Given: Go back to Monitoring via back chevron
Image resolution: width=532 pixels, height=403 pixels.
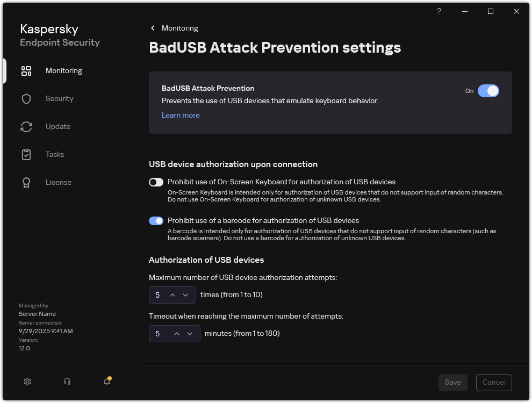Looking at the screenshot, I should pyautogui.click(x=152, y=28).
